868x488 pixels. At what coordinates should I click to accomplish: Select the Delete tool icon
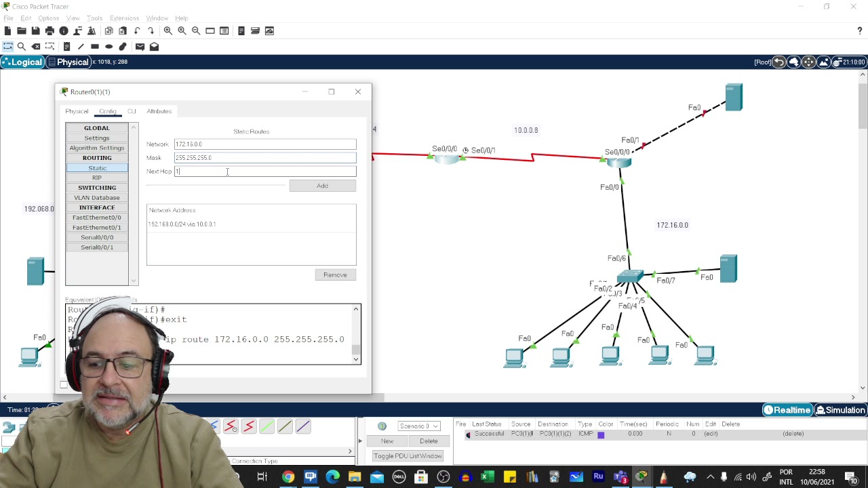point(36,46)
